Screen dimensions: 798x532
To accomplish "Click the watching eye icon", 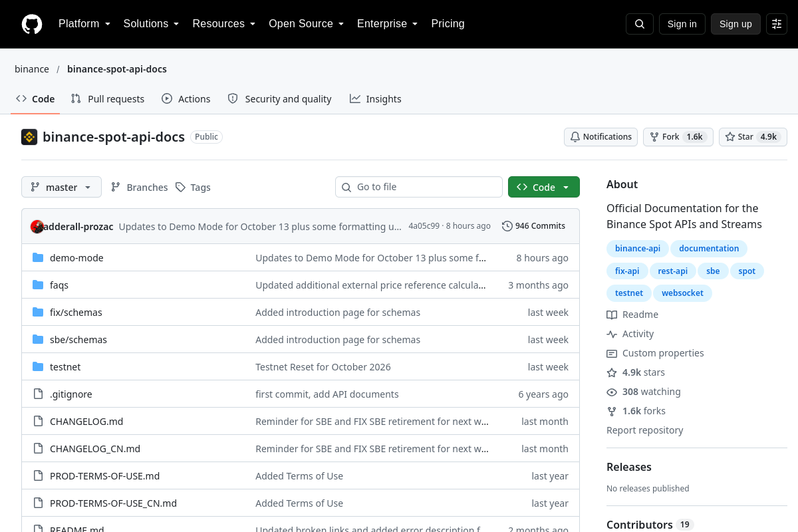I will point(612,392).
